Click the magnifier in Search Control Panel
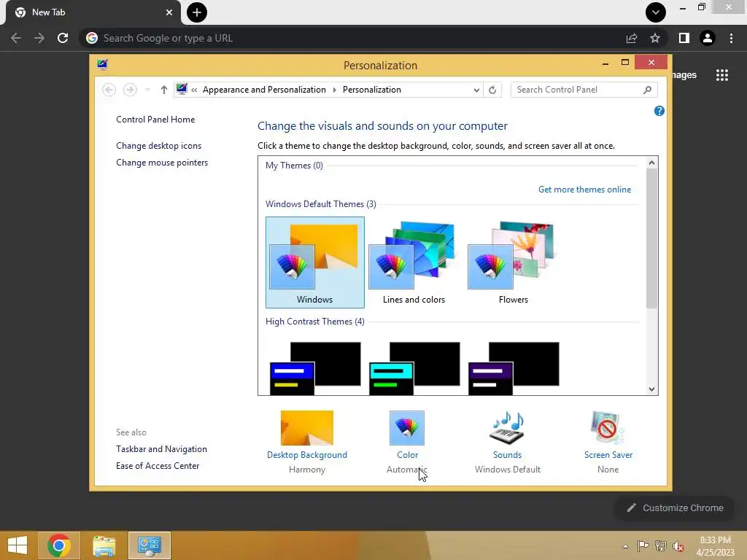747x560 pixels. 647,90
